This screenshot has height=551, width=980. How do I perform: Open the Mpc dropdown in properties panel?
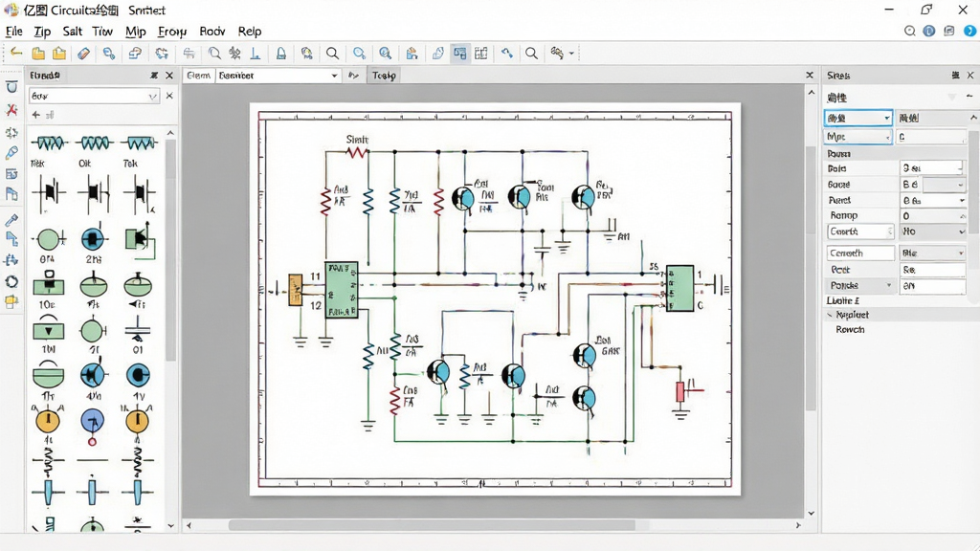[857, 136]
